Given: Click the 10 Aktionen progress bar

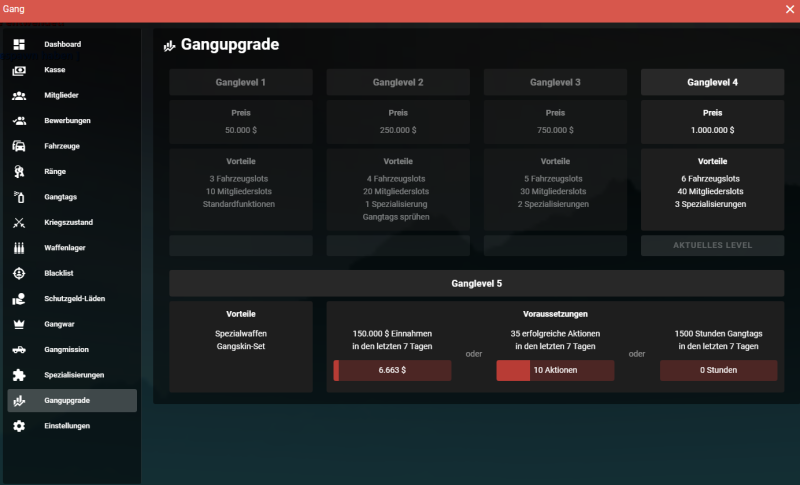Looking at the screenshot, I should coord(555,370).
